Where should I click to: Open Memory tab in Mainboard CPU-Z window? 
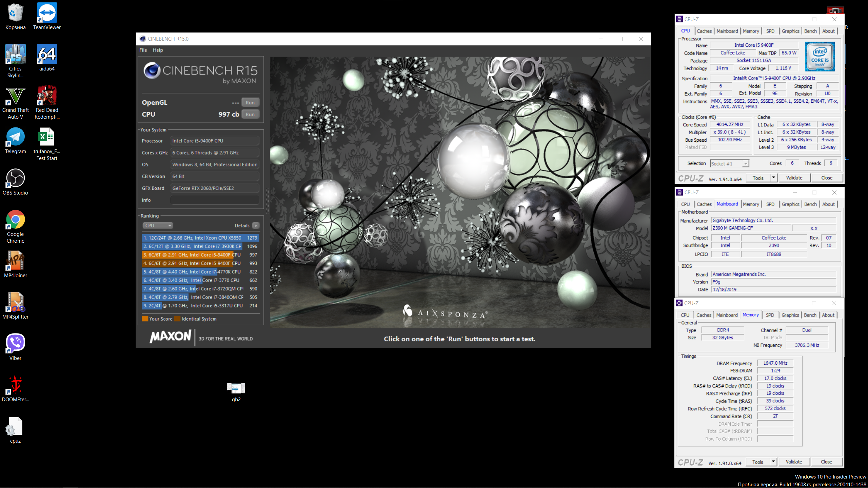tap(751, 204)
